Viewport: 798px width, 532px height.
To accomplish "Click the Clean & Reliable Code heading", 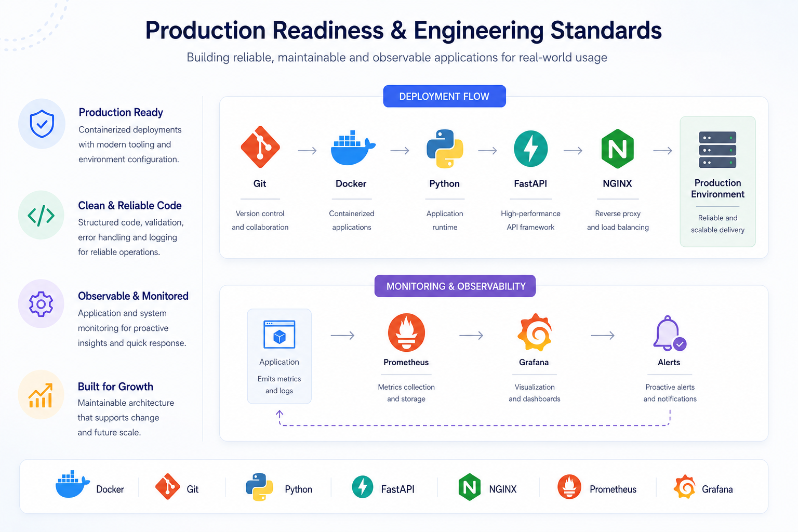I will click(129, 205).
